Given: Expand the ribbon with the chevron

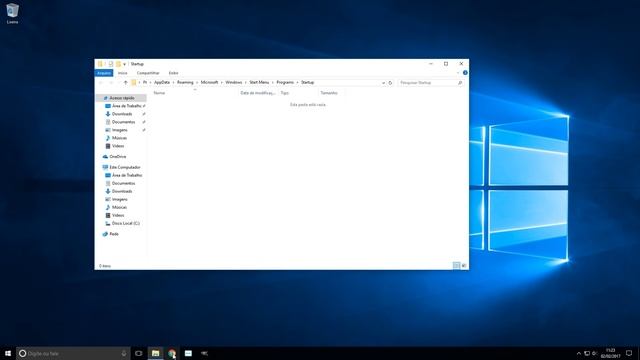Looking at the screenshot, I should pyautogui.click(x=458, y=73).
